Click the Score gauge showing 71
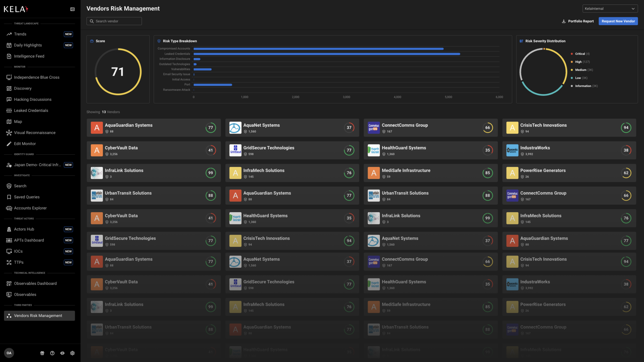The width and height of the screenshot is (644, 362). tap(118, 72)
